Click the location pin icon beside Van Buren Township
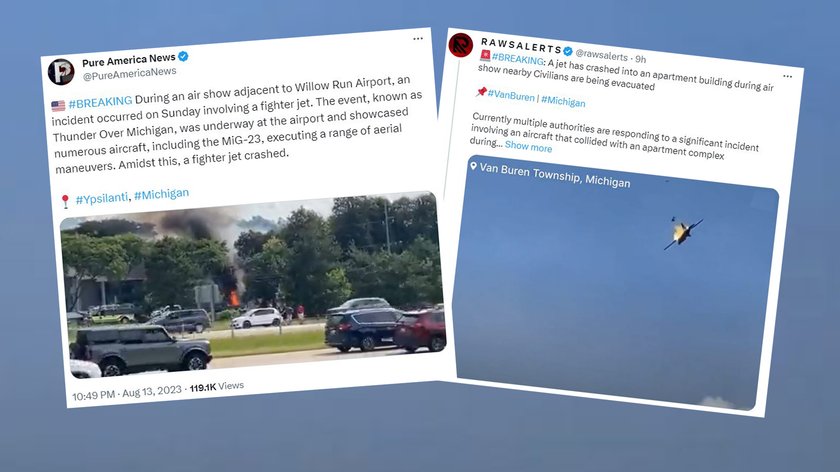 473,167
